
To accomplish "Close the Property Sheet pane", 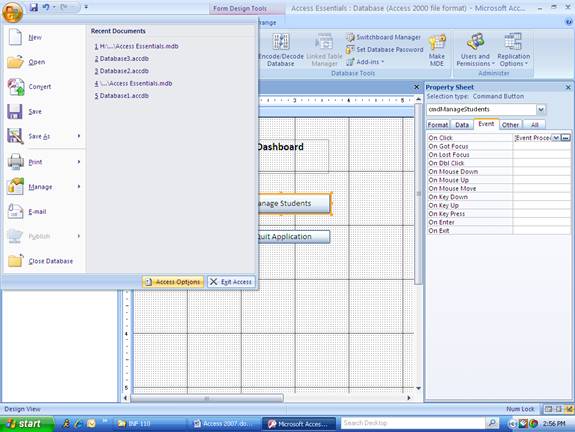I will pyautogui.click(x=568, y=87).
